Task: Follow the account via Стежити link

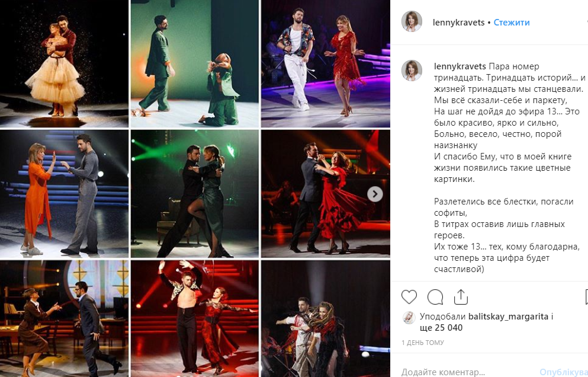Action: click(x=512, y=23)
